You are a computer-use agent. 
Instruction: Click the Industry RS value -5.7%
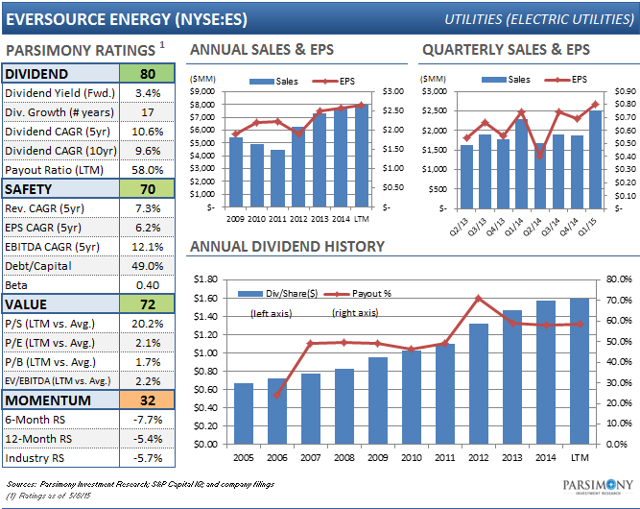tap(147, 458)
